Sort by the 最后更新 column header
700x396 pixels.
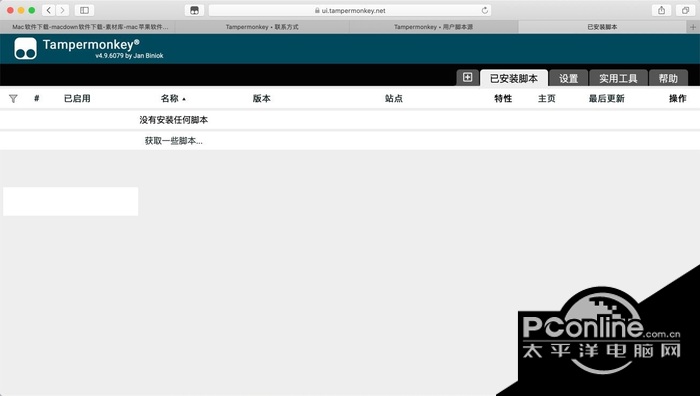coord(606,98)
